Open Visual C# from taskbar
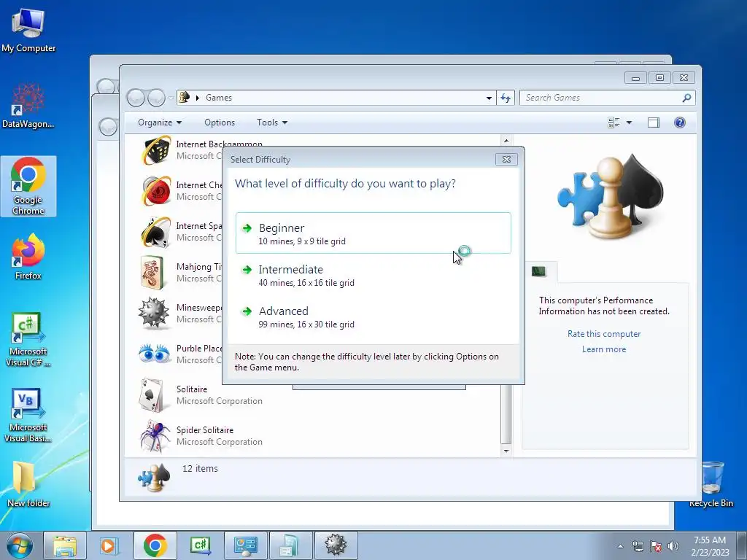Viewport: 747px width, 560px height. click(x=200, y=545)
